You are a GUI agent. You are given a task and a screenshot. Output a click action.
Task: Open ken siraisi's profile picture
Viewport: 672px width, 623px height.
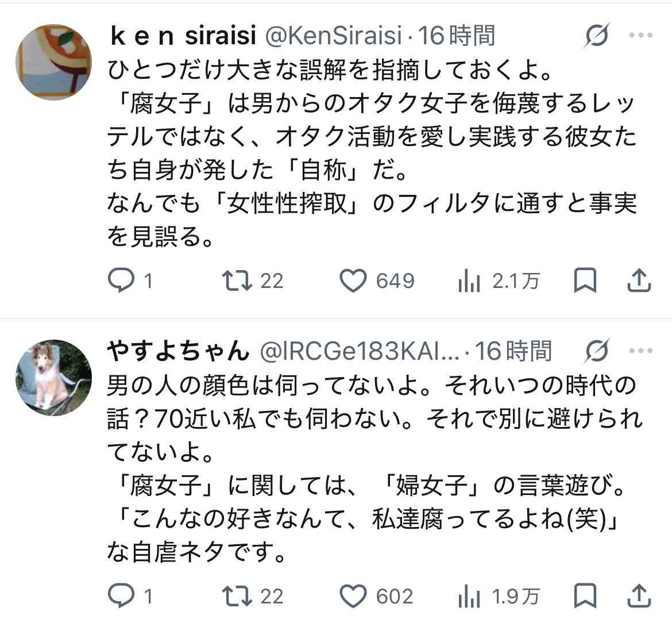pos(53,62)
